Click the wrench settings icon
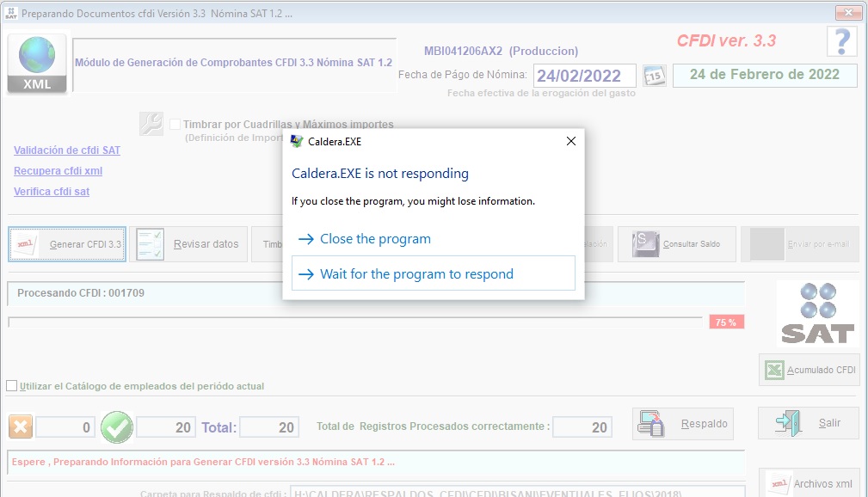Screen dimensions: 868x497 [151, 124]
